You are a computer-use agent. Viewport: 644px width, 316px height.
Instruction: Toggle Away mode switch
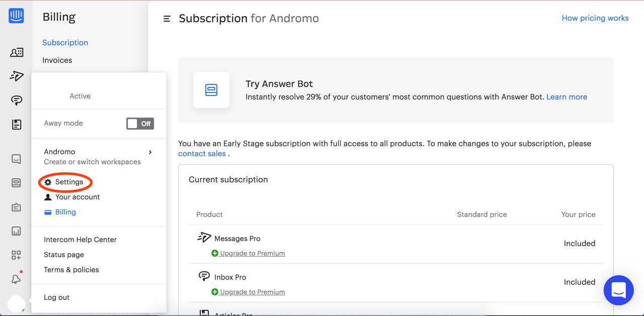tap(140, 124)
